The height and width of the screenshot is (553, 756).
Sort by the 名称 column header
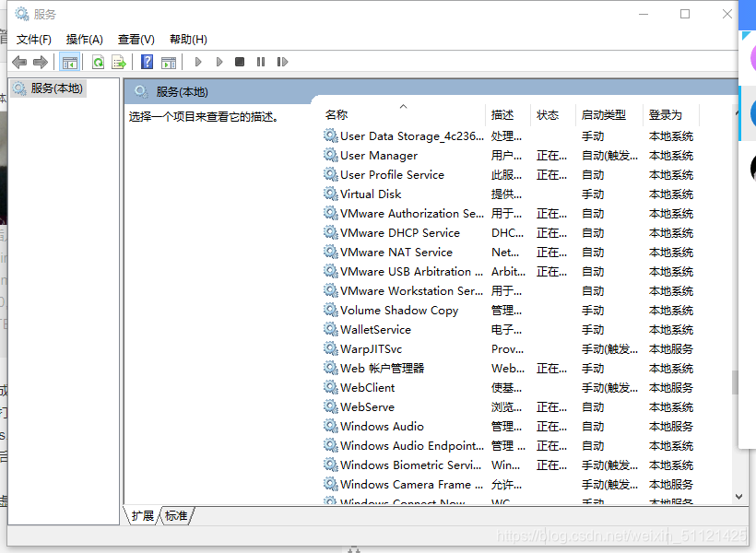(x=337, y=114)
